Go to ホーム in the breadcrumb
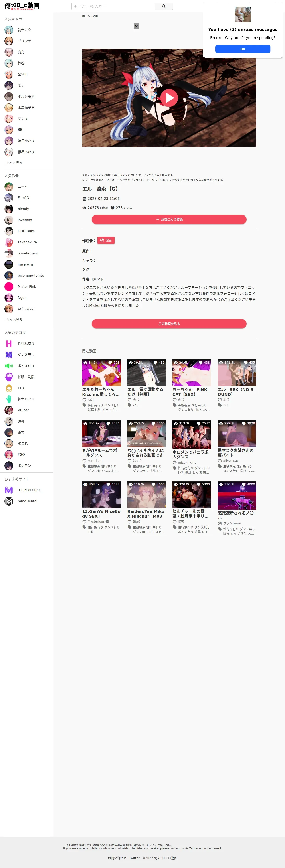285x868 pixels. (86, 16)
